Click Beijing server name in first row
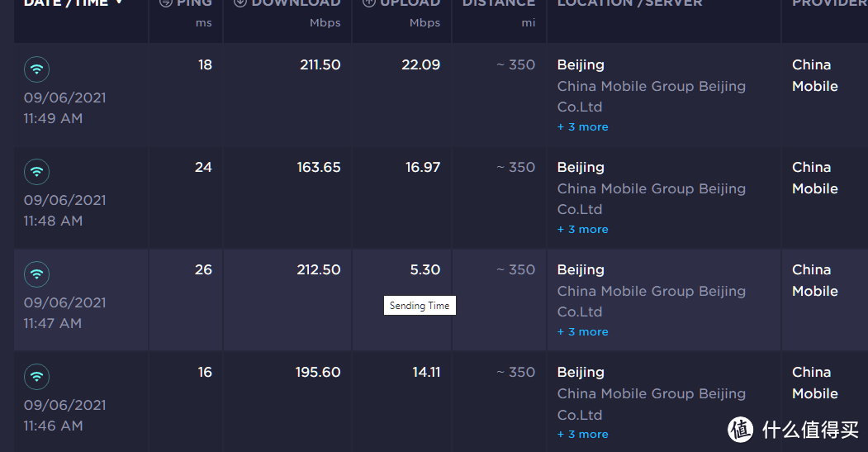This screenshot has height=452, width=868. (581, 64)
